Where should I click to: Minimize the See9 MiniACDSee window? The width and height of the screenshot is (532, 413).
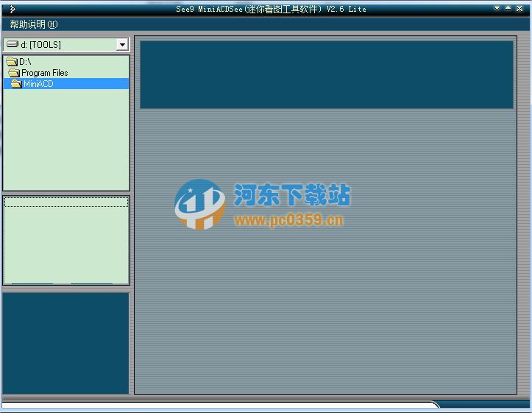[497, 8]
